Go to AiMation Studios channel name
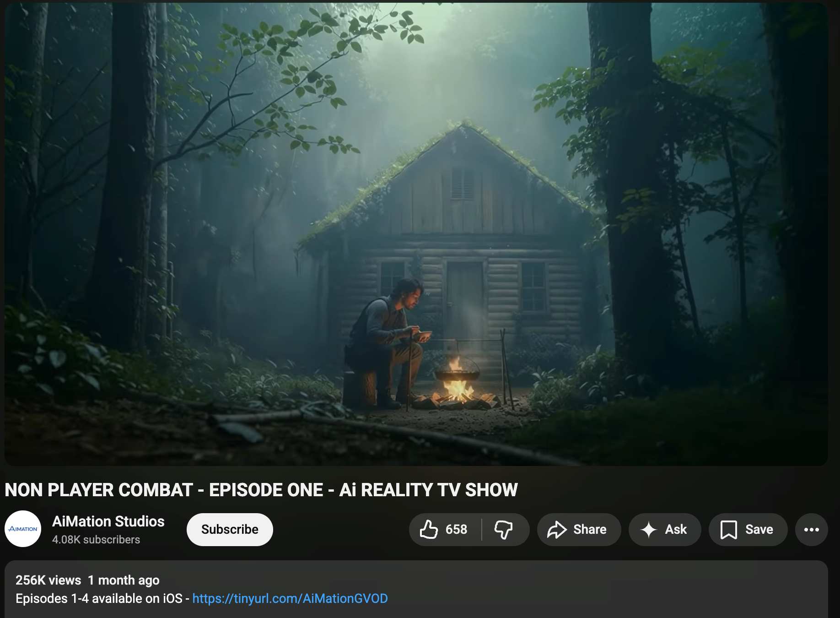Viewport: 840px width, 618px height. coord(108,521)
